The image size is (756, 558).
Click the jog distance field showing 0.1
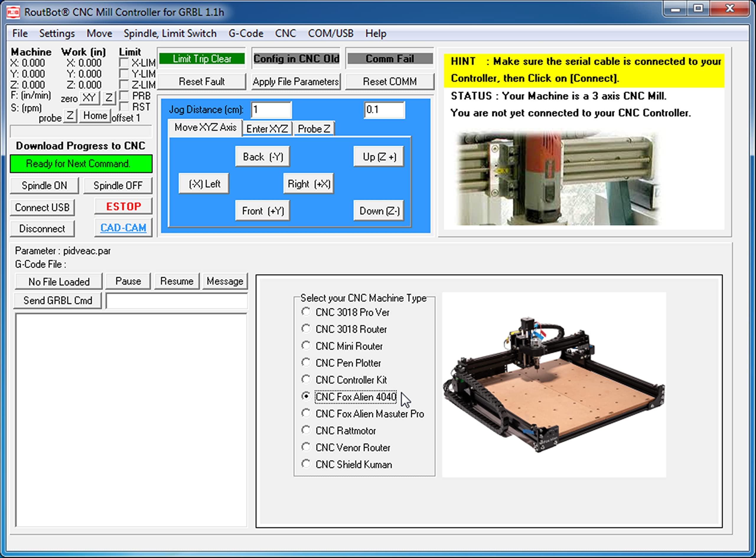384,110
